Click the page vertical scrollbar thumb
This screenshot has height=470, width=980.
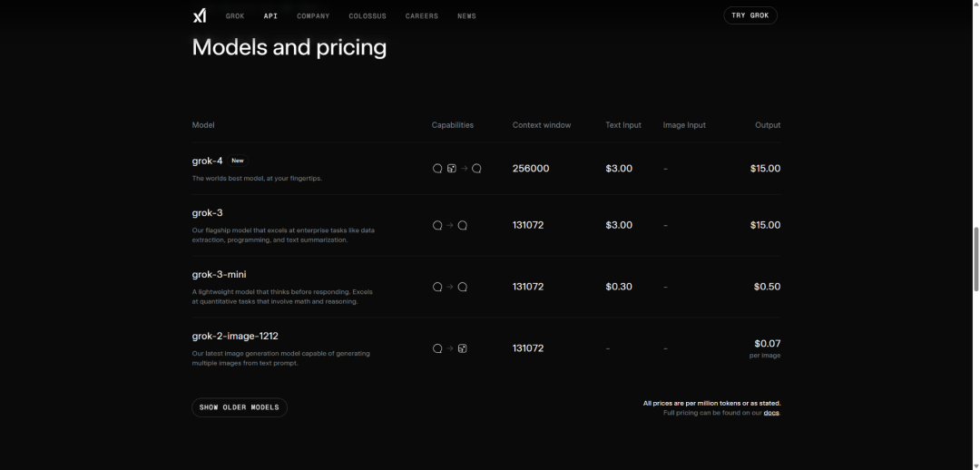975,259
